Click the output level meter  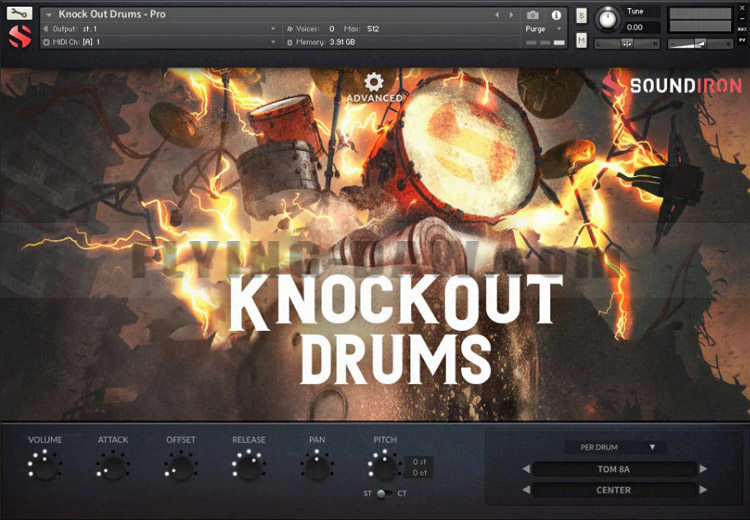[x=700, y=20]
